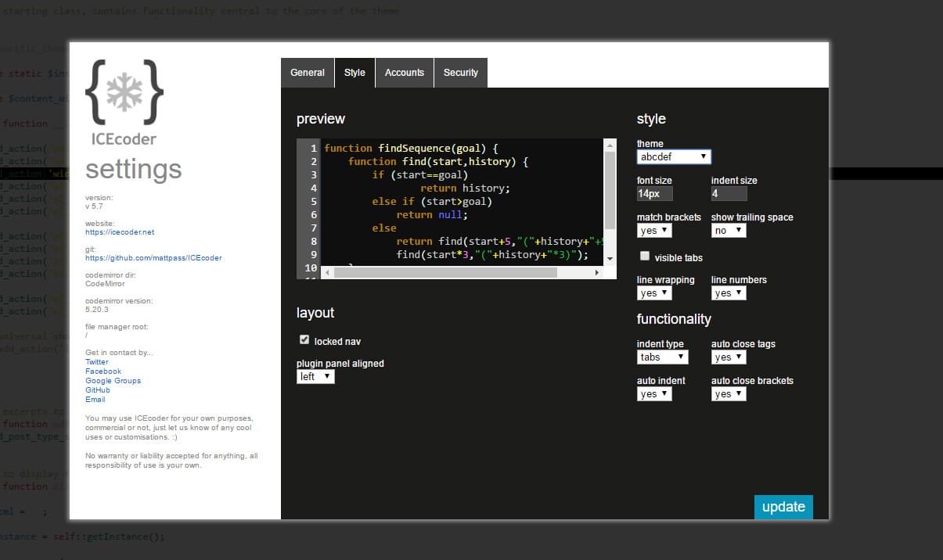Image resolution: width=943 pixels, height=560 pixels.
Task: Open the plugin panel aligned dropdown
Action: tap(315, 377)
